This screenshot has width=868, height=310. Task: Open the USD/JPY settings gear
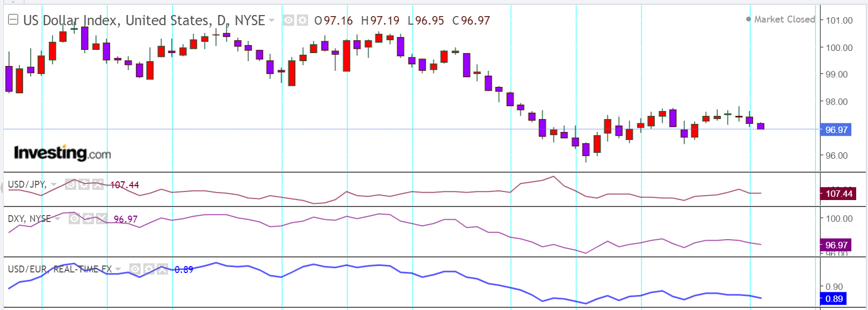click(x=84, y=184)
